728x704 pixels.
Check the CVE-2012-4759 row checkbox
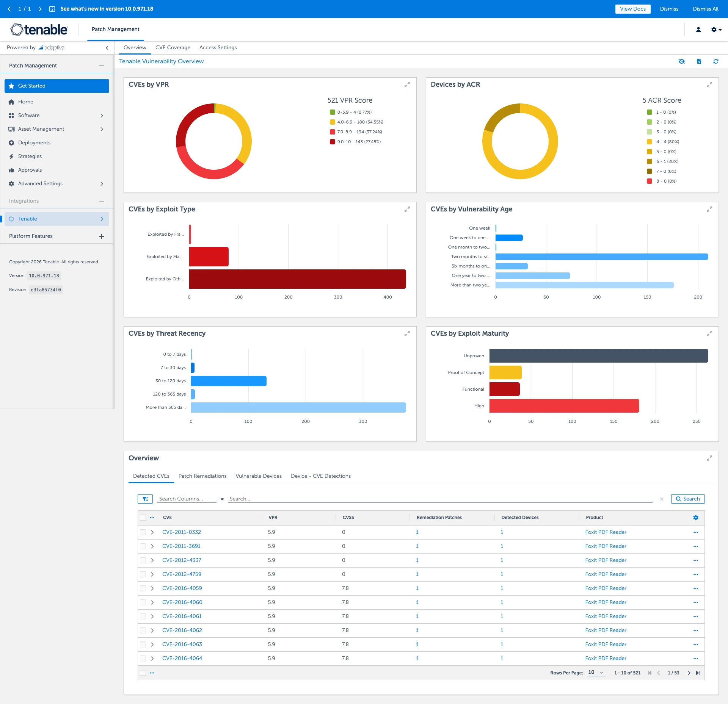coord(143,574)
